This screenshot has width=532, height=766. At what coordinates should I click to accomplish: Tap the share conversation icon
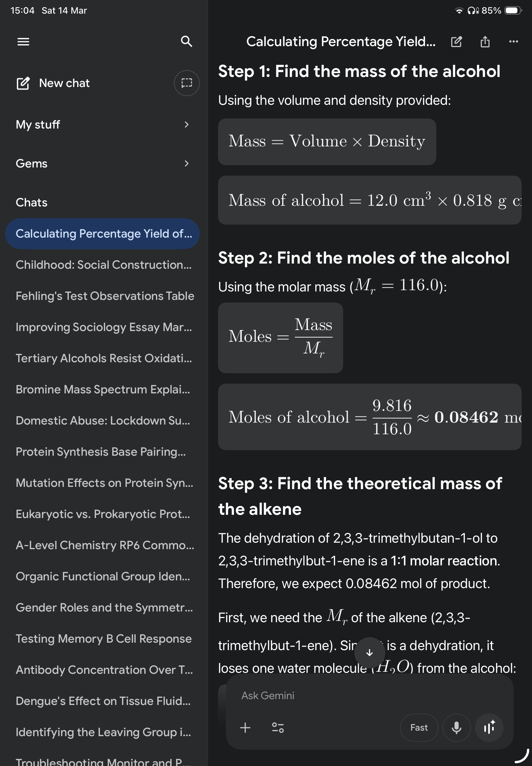point(485,42)
